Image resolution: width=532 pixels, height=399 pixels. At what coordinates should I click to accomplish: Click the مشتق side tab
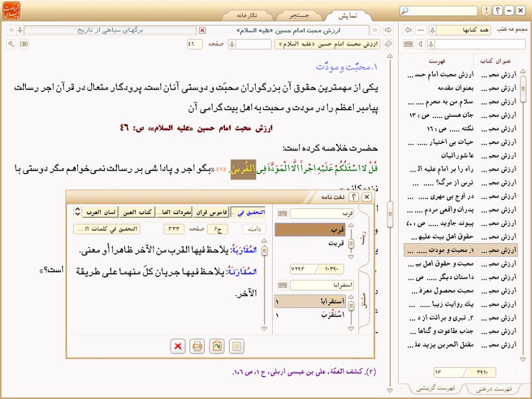click(x=364, y=300)
